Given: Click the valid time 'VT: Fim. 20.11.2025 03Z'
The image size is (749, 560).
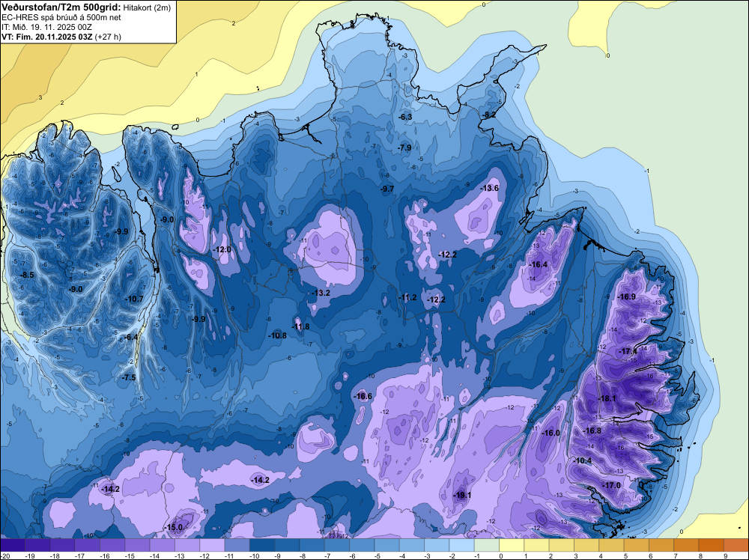Looking at the screenshot, I should tap(47, 37).
